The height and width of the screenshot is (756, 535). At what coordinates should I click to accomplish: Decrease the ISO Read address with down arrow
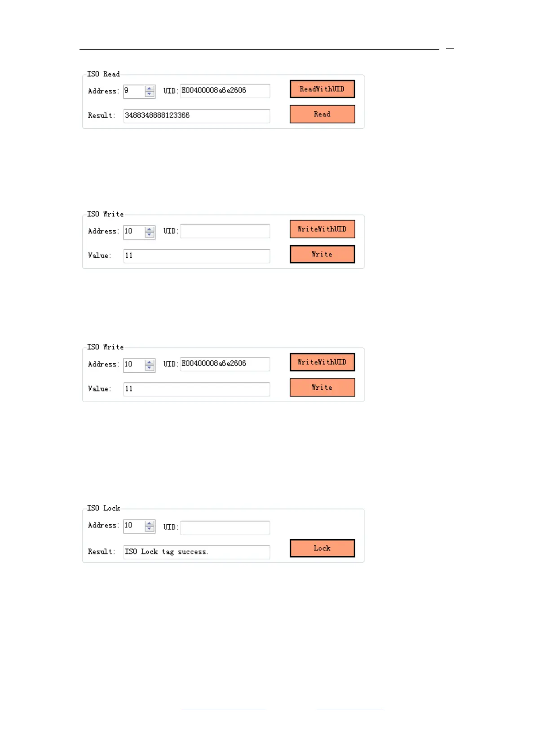(x=150, y=94)
